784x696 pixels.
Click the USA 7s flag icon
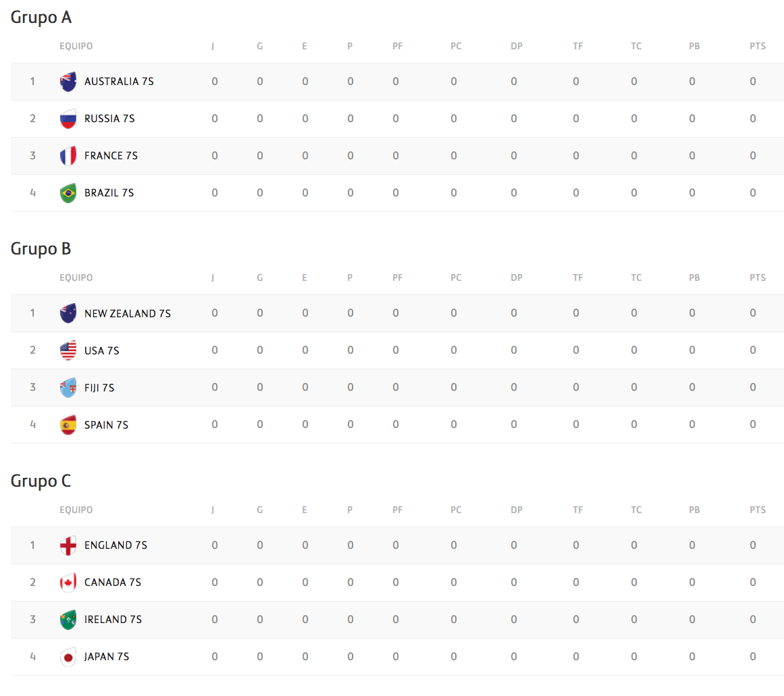68,350
